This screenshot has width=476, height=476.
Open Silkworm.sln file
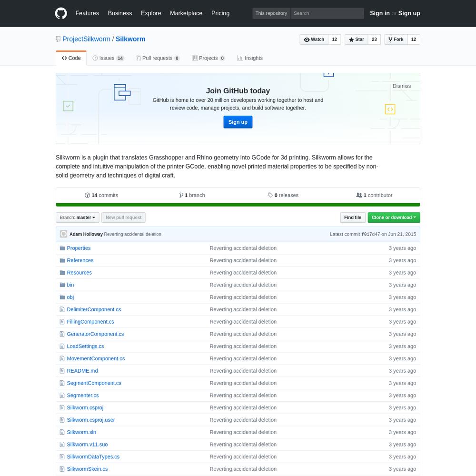coord(81,432)
